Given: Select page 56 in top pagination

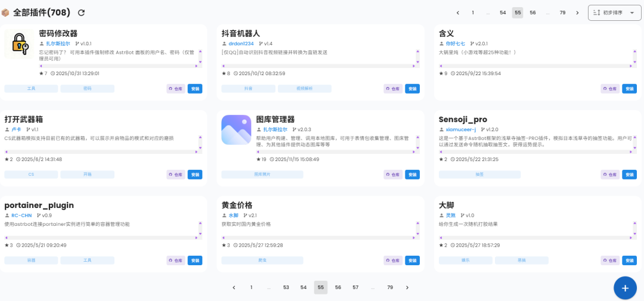Looking at the screenshot, I should point(532,13).
